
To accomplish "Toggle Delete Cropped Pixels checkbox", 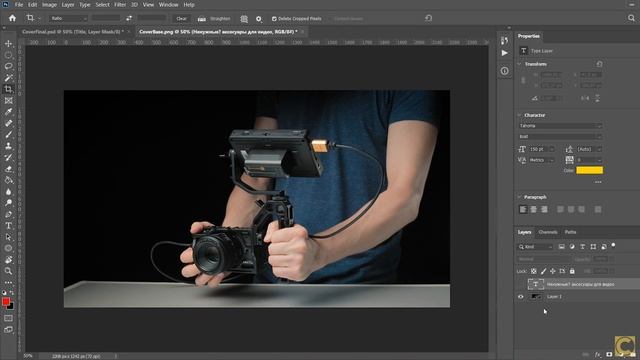I will [x=274, y=19].
